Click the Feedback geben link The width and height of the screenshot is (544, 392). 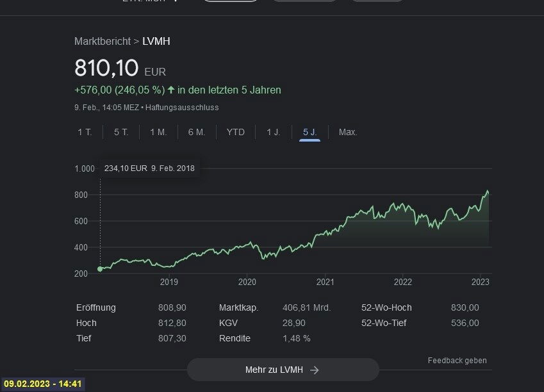[x=457, y=361]
